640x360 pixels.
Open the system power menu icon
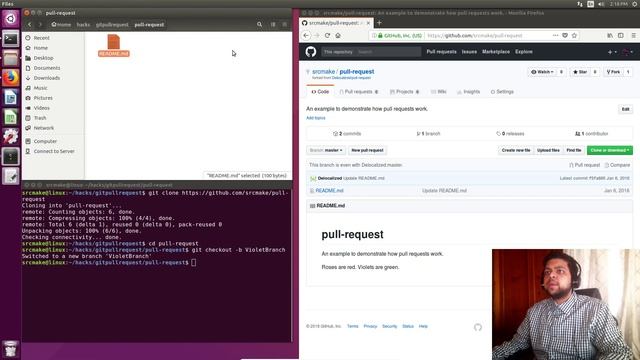tap(635, 4)
